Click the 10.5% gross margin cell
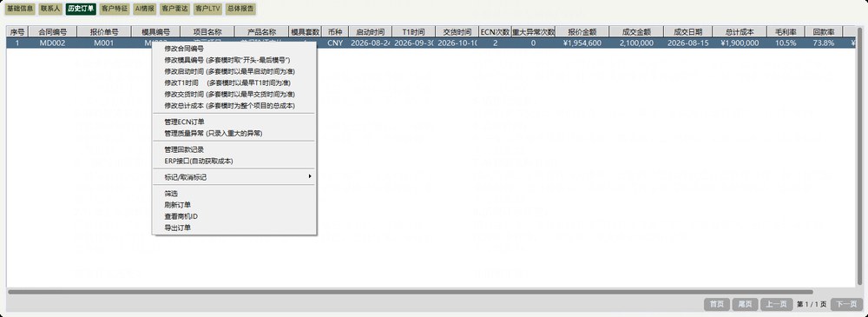Image resolution: width=868 pixels, height=317 pixels. click(786, 43)
